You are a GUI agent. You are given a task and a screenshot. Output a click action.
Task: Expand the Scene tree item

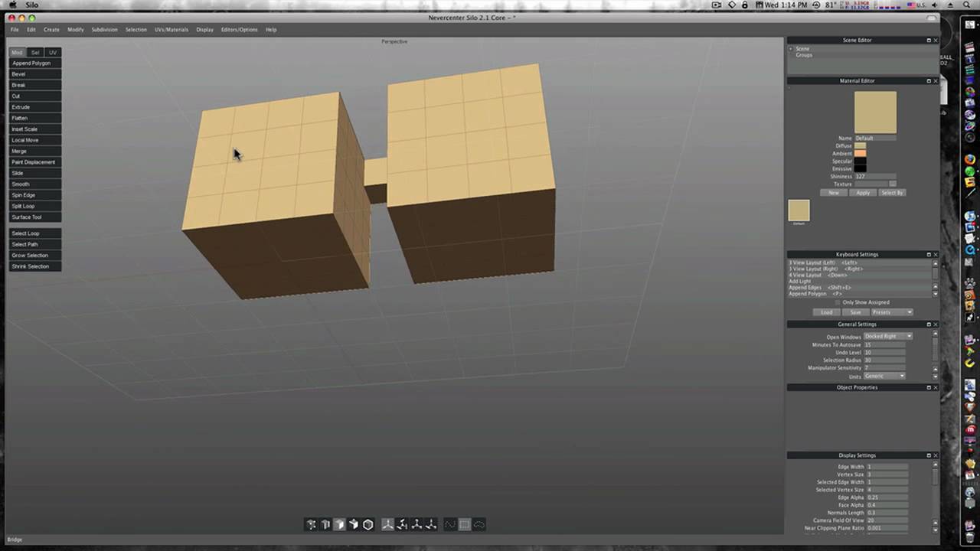pyautogui.click(x=791, y=49)
